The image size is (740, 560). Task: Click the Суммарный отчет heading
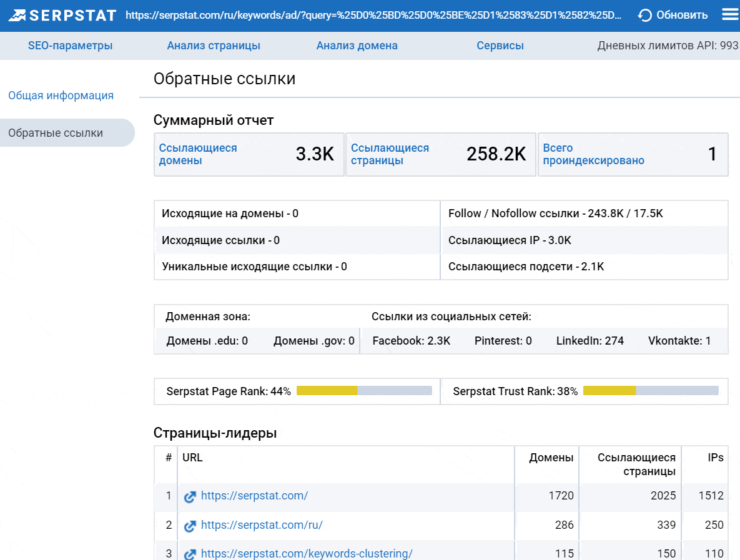(x=214, y=120)
